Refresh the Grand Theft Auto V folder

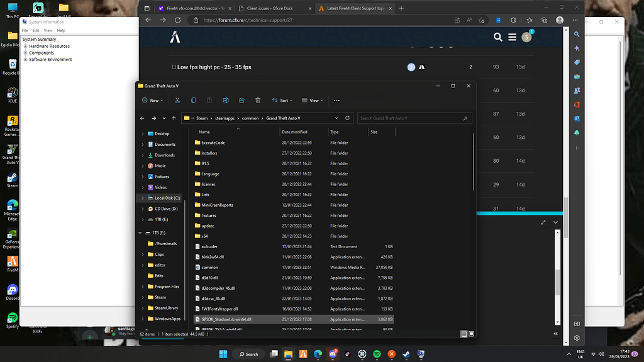click(x=347, y=118)
